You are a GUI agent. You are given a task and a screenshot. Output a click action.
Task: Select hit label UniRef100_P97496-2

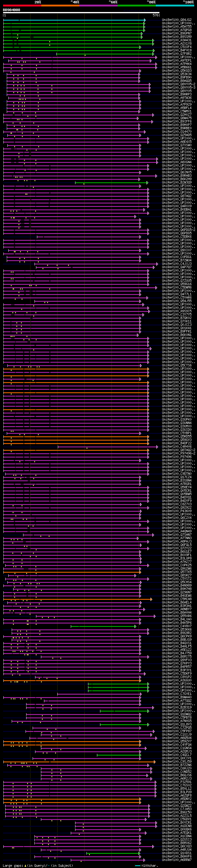[179, 453]
